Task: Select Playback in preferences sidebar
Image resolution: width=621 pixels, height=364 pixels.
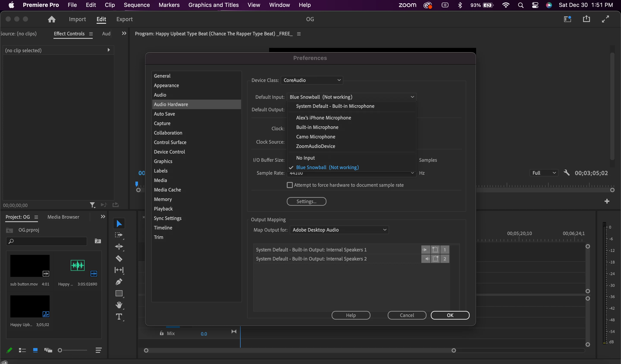Action: [163, 209]
